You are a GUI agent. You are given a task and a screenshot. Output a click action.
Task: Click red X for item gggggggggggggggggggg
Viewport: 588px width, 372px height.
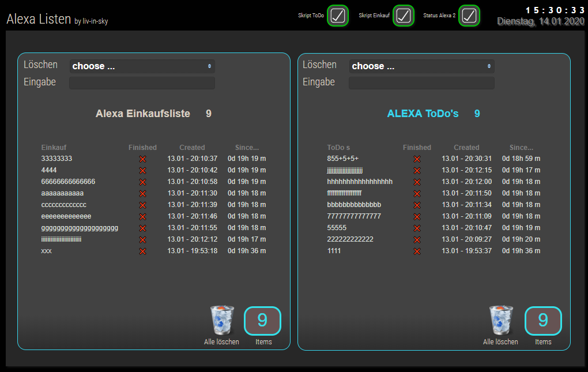142,228
